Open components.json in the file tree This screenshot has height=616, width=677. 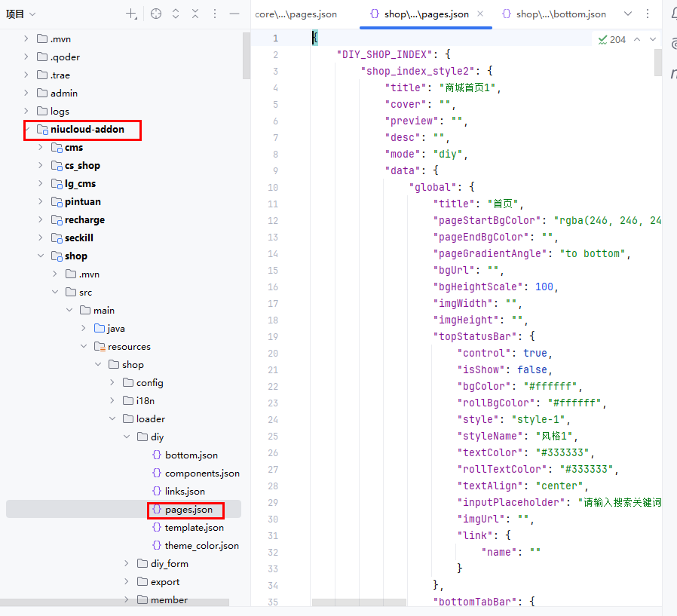point(201,473)
